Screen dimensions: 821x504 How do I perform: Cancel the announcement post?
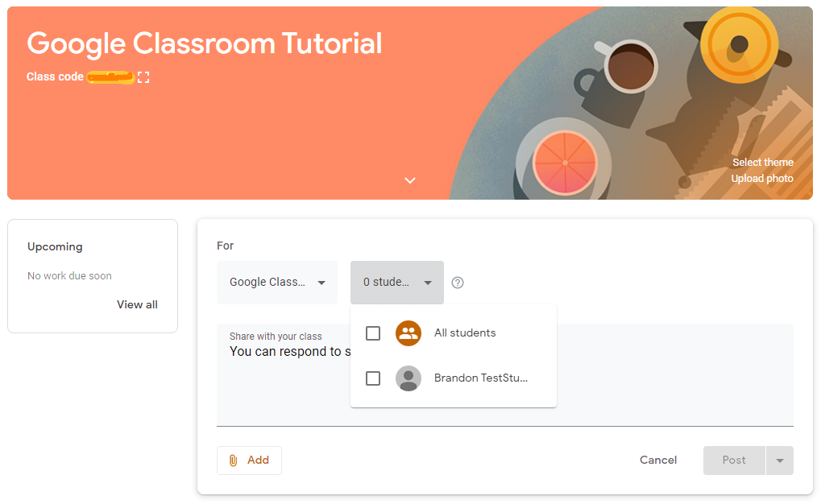658,460
